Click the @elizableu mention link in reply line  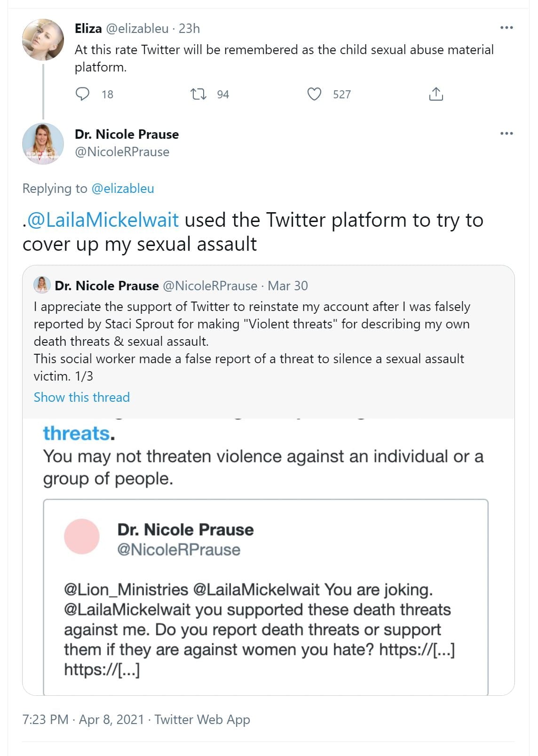[x=123, y=189]
